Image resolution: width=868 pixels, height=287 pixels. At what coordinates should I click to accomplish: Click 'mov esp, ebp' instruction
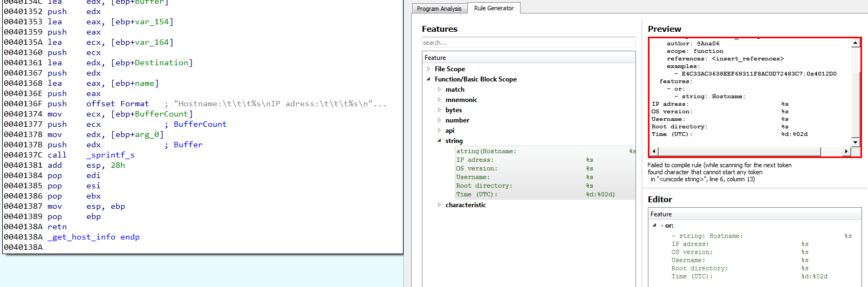[86, 206]
